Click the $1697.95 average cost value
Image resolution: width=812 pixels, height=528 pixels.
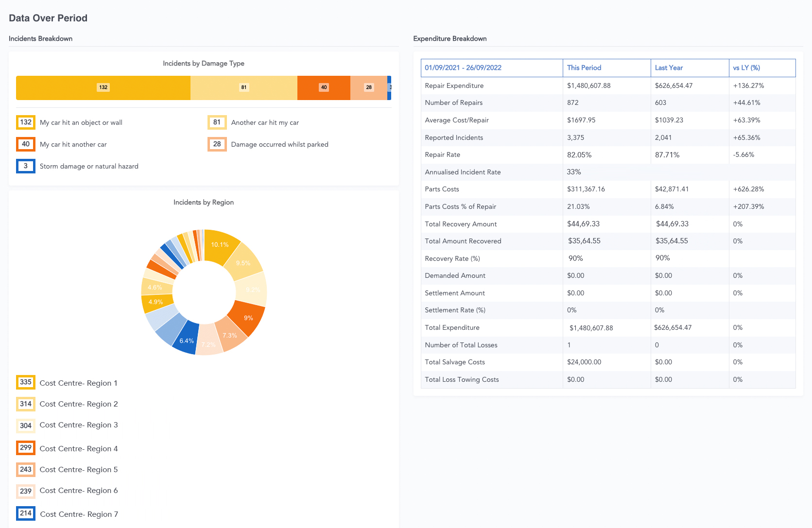point(581,120)
